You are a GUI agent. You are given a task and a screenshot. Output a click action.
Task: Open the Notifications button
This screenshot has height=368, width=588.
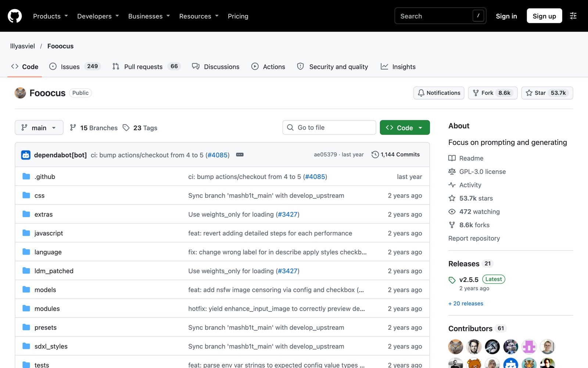point(439,93)
